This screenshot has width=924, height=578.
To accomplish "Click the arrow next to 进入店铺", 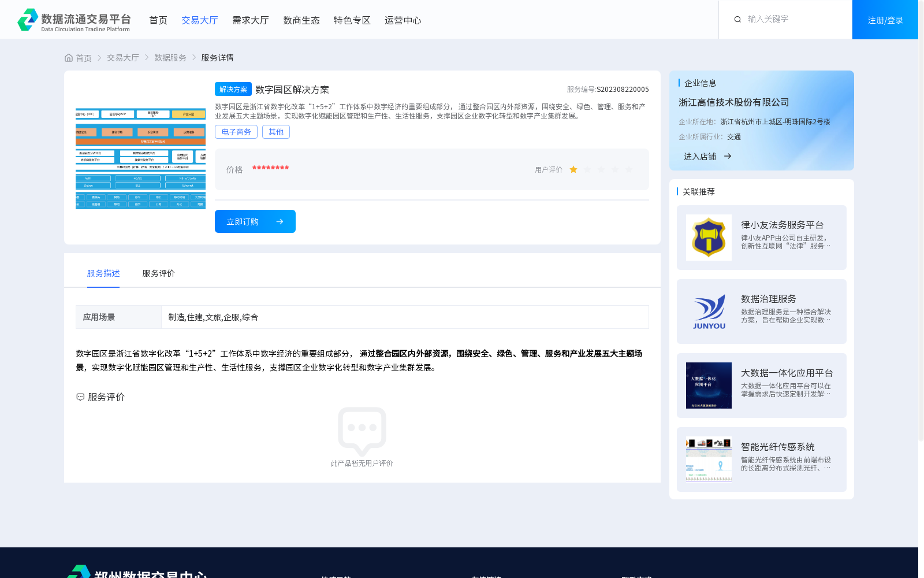I will [x=728, y=156].
